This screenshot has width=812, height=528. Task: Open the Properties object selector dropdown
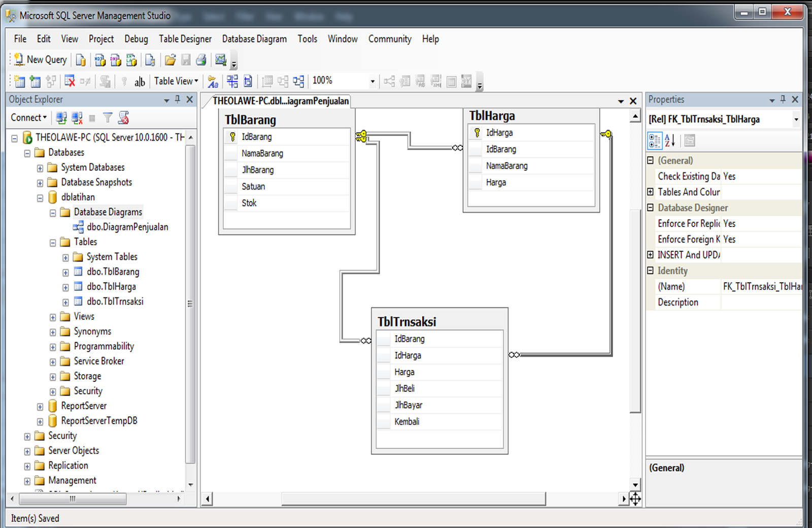click(796, 119)
